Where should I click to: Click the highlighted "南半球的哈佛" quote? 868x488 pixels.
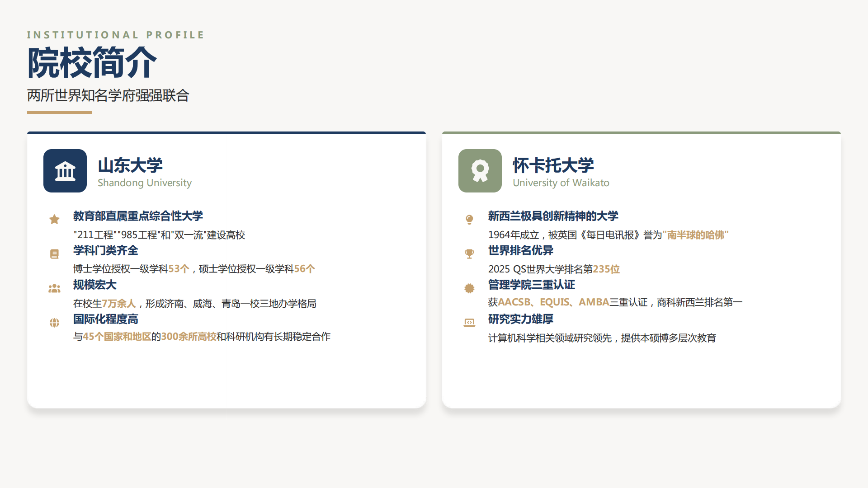(695, 235)
